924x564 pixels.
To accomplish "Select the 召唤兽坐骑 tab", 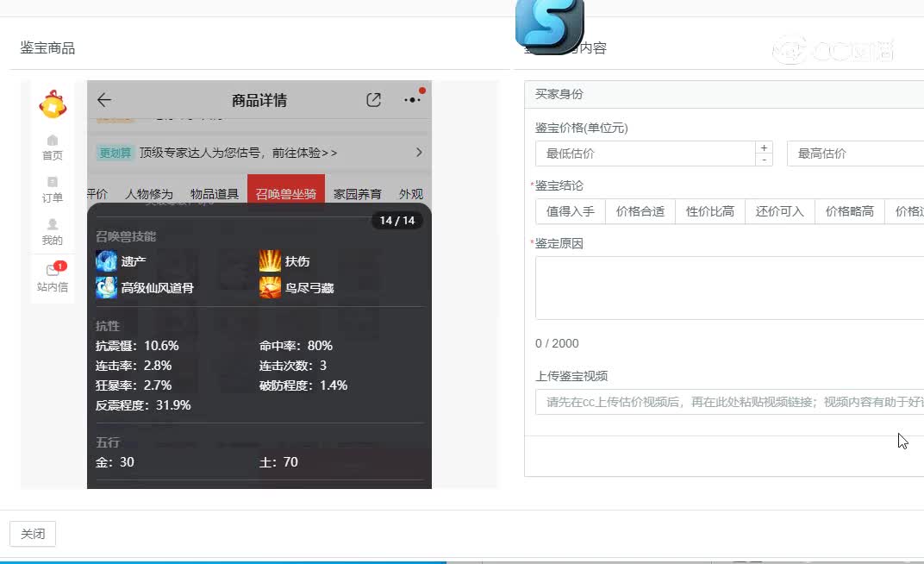I will 286,190.
